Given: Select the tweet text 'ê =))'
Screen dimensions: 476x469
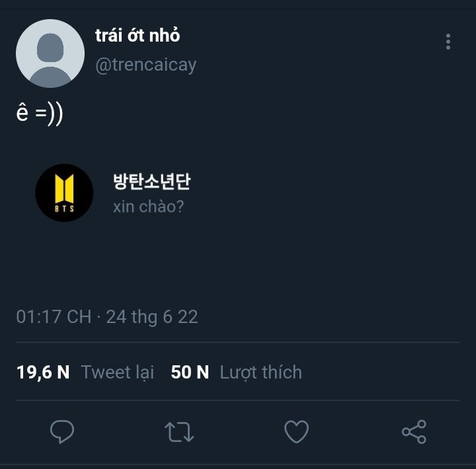Looking at the screenshot, I should 40,114.
